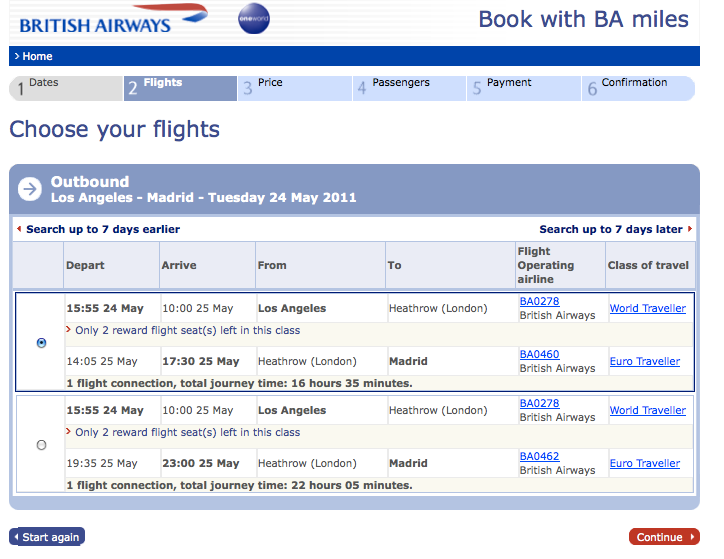Go to the Dates step tab
Image resolution: width=724 pixels, height=559 pixels.
(66, 88)
